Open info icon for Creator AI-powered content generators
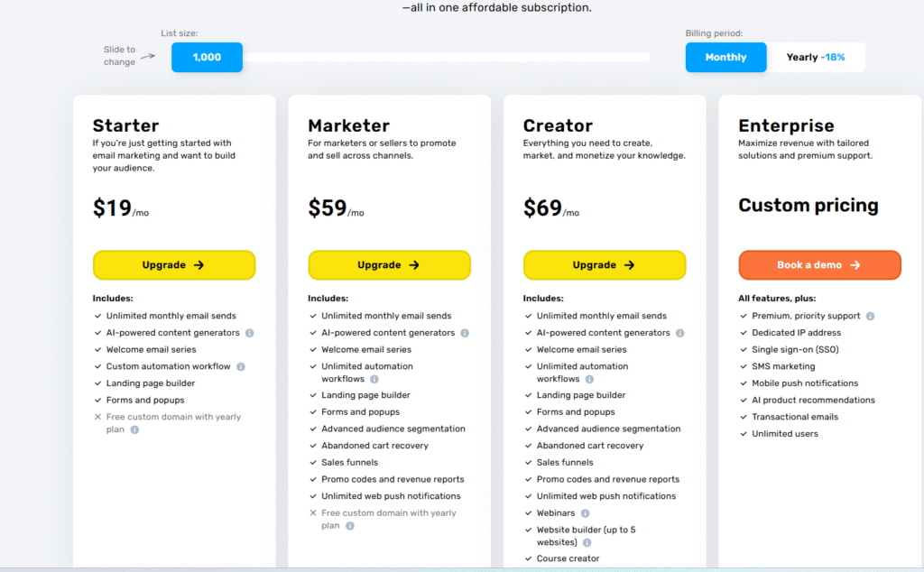Image resolution: width=924 pixels, height=572 pixels. pos(680,333)
